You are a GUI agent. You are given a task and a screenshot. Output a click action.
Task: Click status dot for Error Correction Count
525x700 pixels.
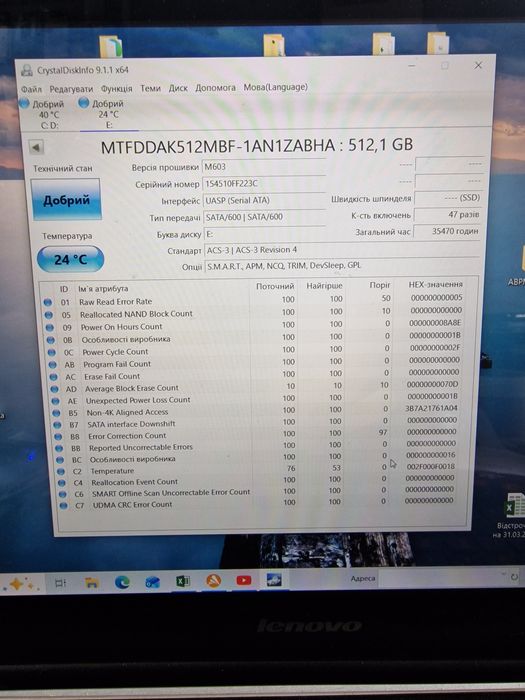point(58,437)
